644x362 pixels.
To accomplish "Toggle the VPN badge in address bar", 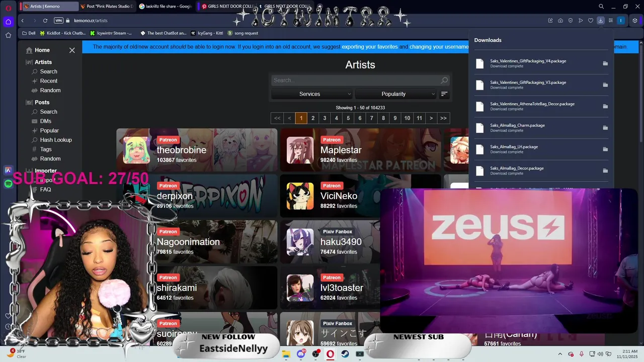I will point(58,21).
